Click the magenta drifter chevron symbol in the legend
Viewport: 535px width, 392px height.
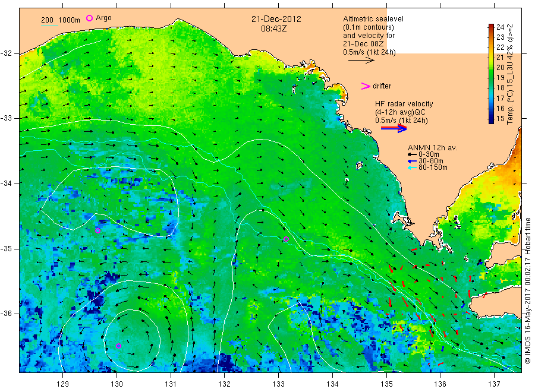point(366,86)
